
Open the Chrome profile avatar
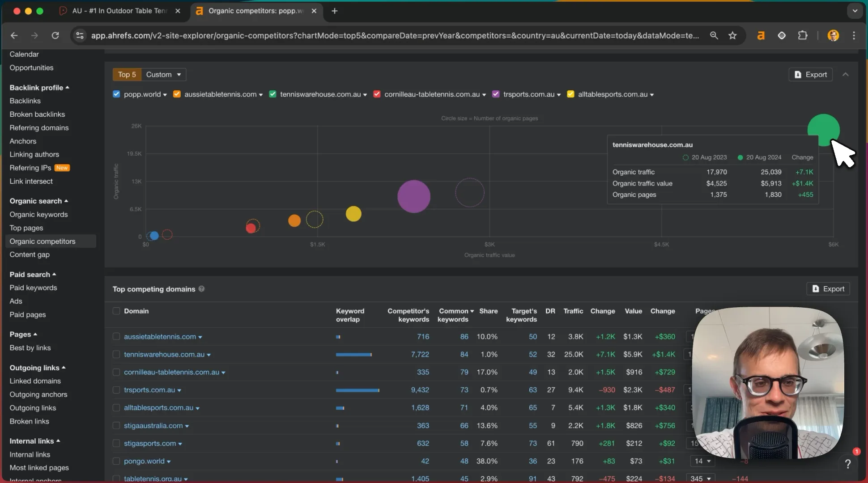coord(833,35)
